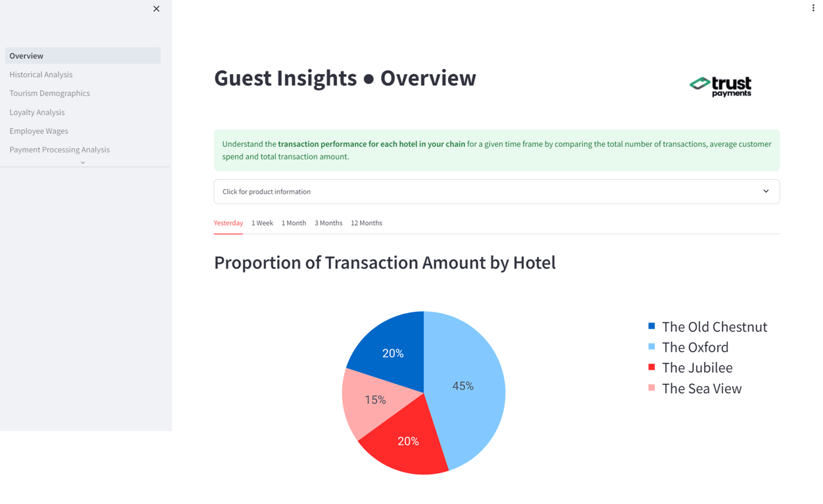Open Payment Processing Analysis page
This screenshot has width=823, height=504.
(59, 150)
